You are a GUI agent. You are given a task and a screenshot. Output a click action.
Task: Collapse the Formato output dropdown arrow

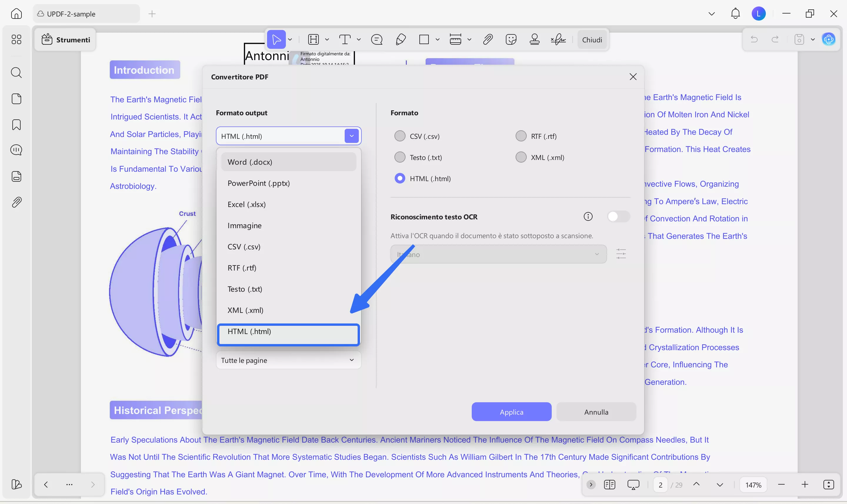coord(351,136)
